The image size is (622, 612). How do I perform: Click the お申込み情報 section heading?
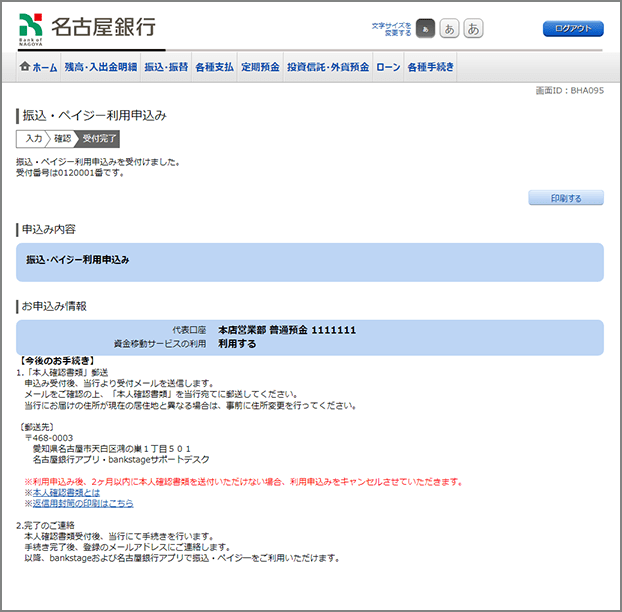[x=54, y=306]
